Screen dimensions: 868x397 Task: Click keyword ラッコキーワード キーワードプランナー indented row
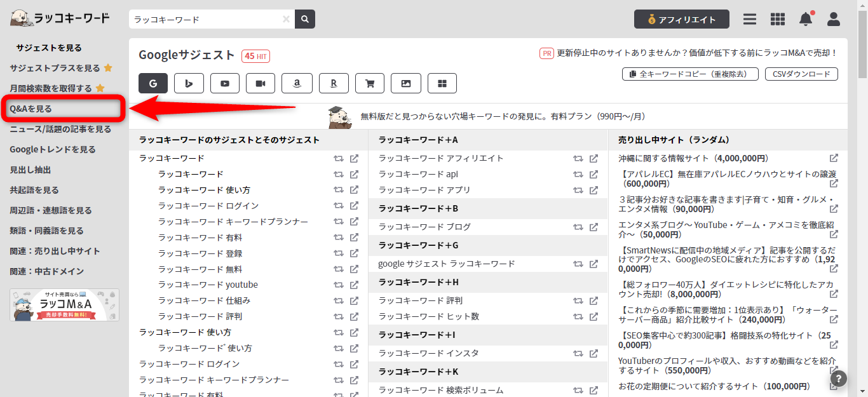coord(233,222)
